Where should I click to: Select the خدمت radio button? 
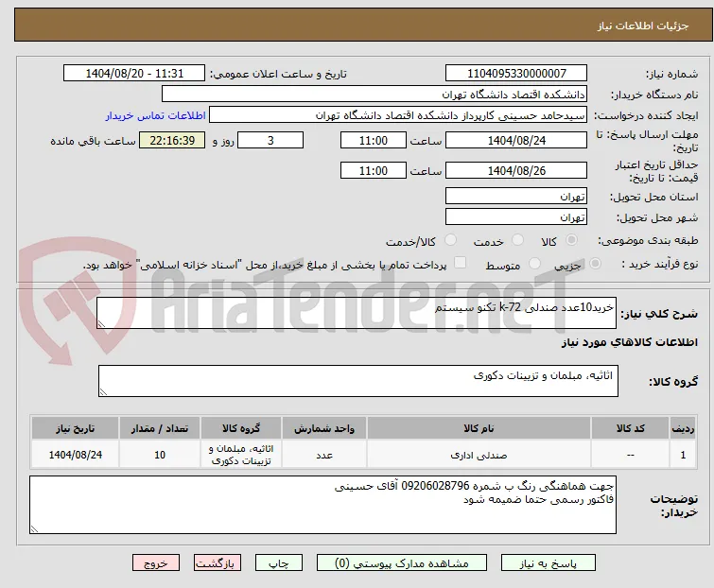517,240
